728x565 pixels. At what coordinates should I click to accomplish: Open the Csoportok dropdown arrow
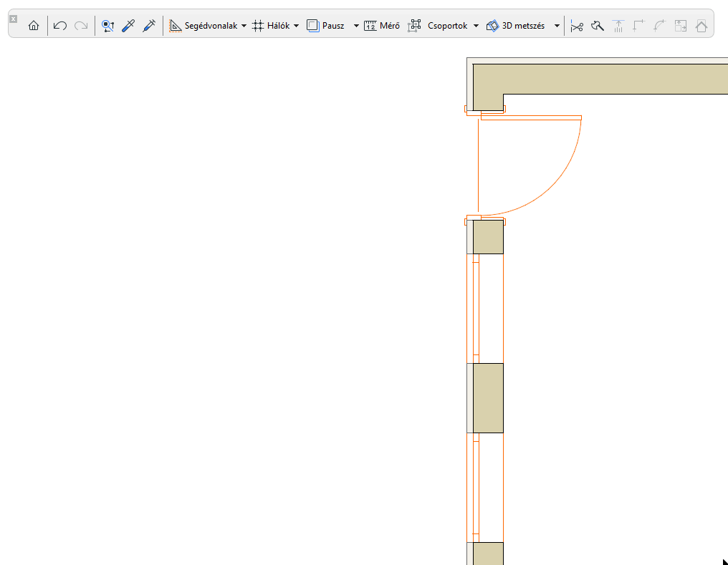pos(477,25)
